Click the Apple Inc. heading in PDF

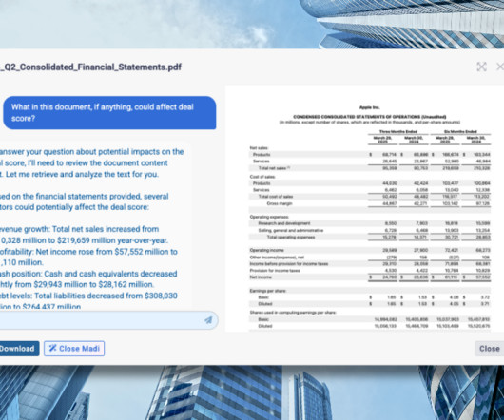(x=370, y=107)
